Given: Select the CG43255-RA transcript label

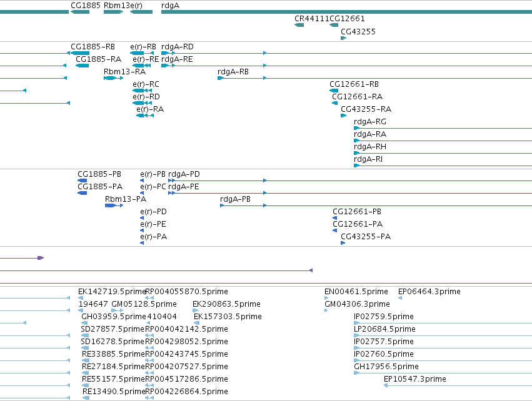Looking at the screenshot, I should tap(366, 109).
